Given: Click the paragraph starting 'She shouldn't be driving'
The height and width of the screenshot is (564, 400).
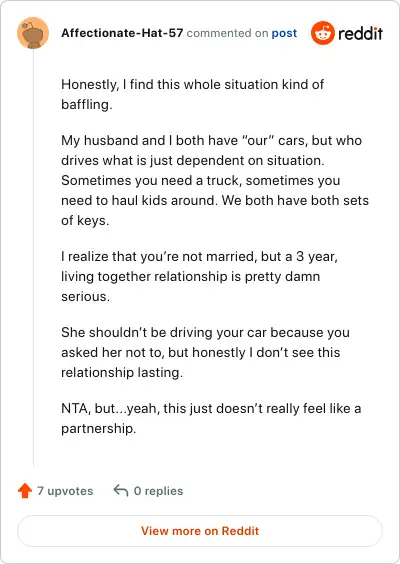Looking at the screenshot, I should click(x=205, y=352).
